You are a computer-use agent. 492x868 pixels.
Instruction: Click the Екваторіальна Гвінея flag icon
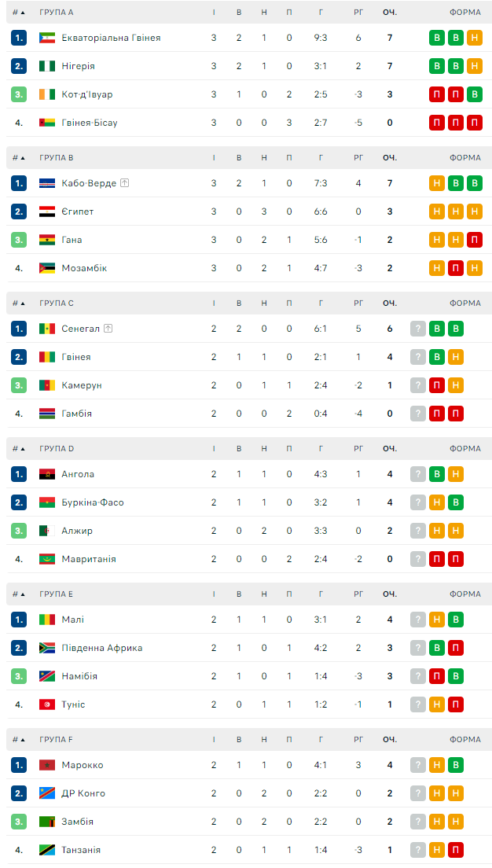point(47,38)
